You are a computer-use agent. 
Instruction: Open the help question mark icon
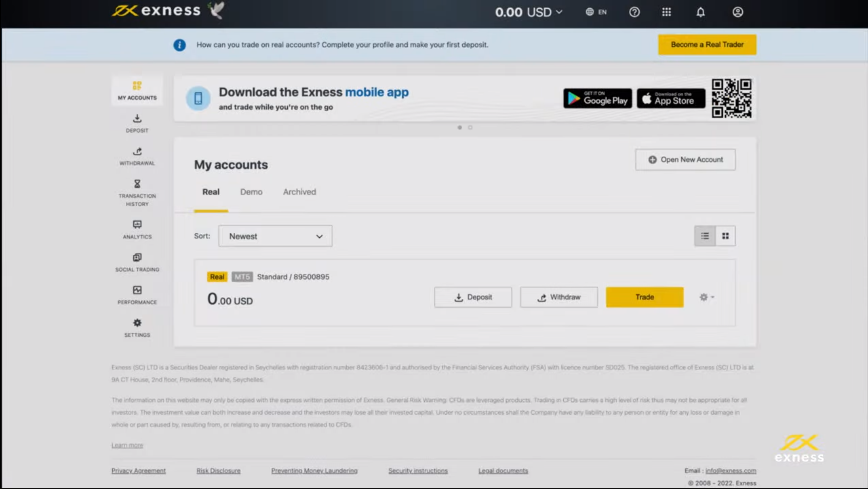[x=634, y=12]
